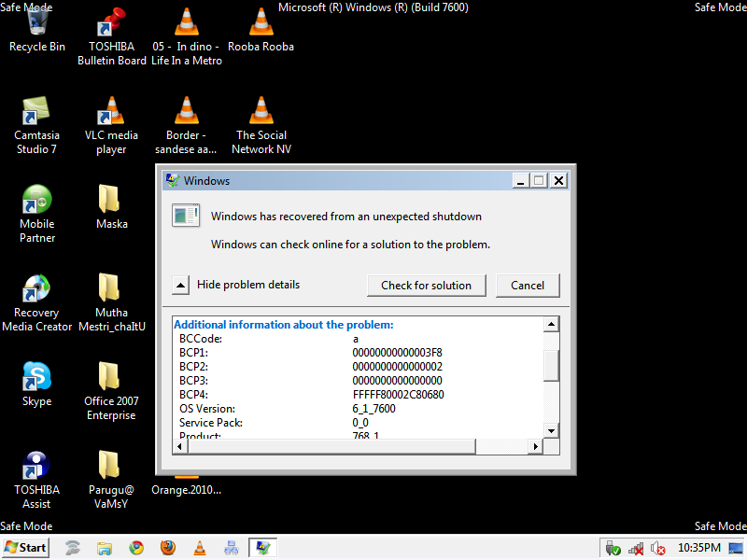Launch Google Chrome from taskbar
The width and height of the screenshot is (747, 560).
click(x=136, y=548)
